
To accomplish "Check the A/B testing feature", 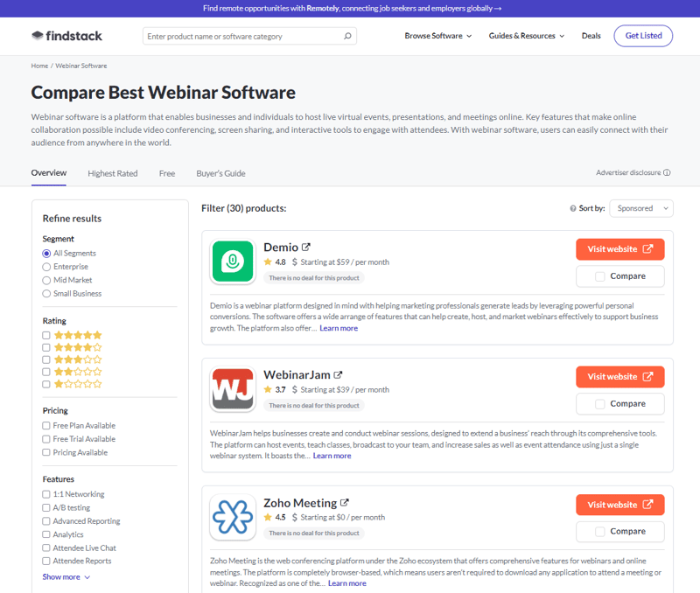I will tap(46, 508).
